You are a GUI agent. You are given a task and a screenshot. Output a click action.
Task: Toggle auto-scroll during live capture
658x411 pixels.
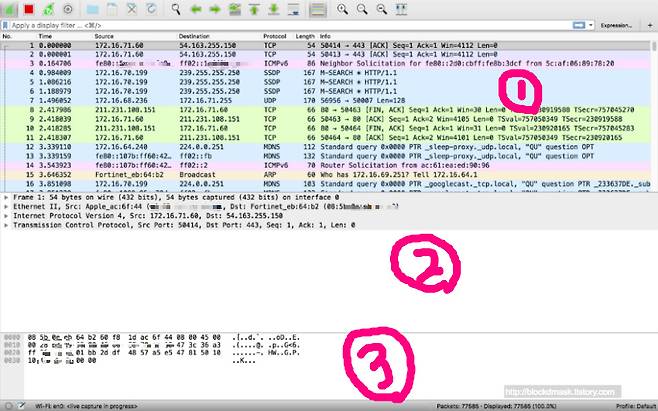294,9
